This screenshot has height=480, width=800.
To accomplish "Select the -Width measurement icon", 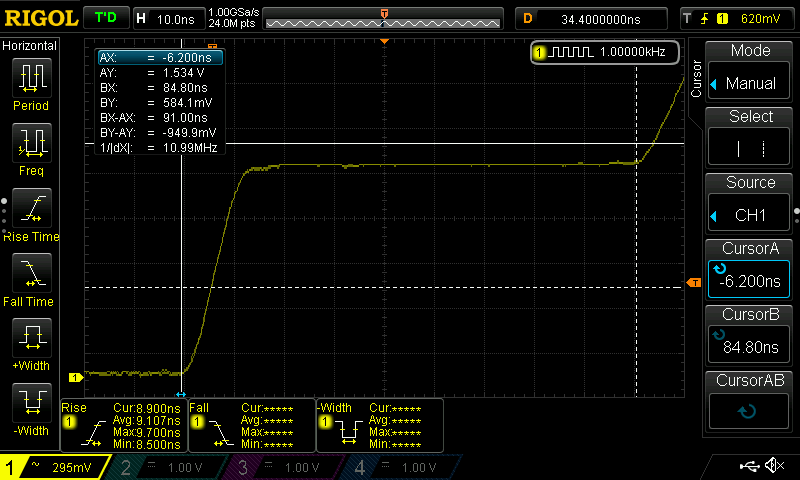I will pos(32,402).
